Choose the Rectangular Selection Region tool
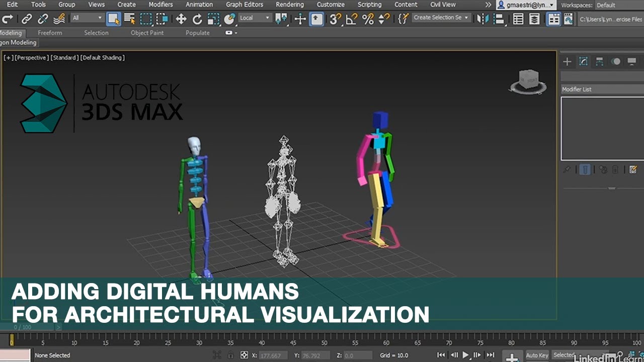The height and width of the screenshot is (362, 644). click(x=146, y=20)
